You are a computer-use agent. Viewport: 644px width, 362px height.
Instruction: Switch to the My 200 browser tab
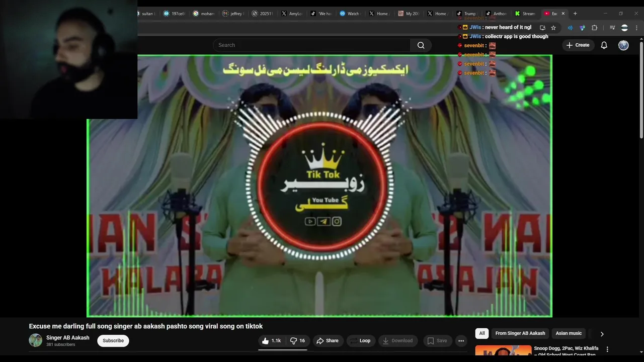[x=409, y=14]
